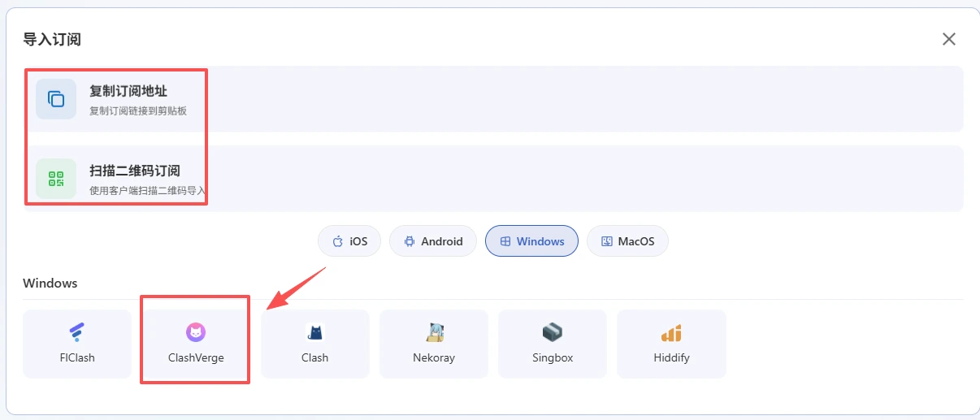Select the Nekoray client icon
The width and height of the screenshot is (980, 420).
click(x=434, y=331)
